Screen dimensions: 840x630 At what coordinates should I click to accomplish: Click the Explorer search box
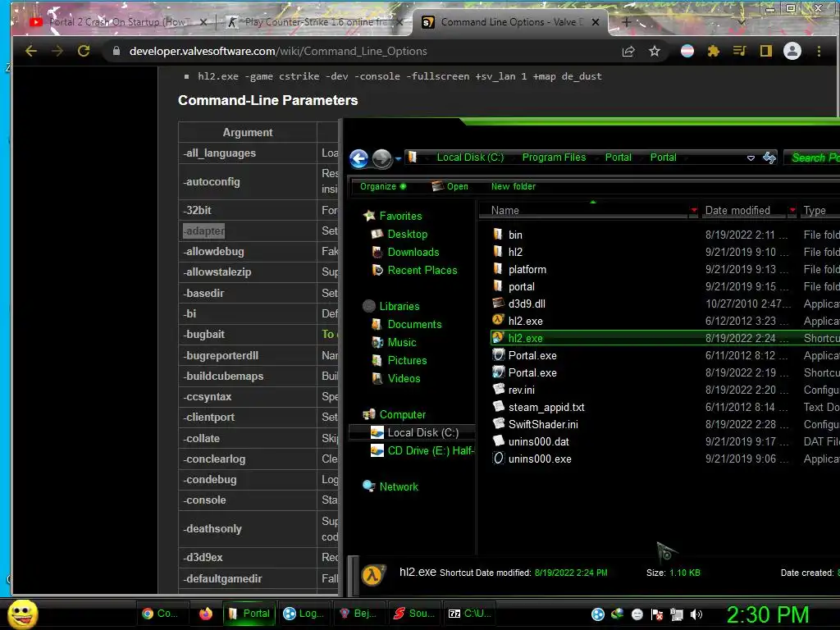click(x=813, y=157)
